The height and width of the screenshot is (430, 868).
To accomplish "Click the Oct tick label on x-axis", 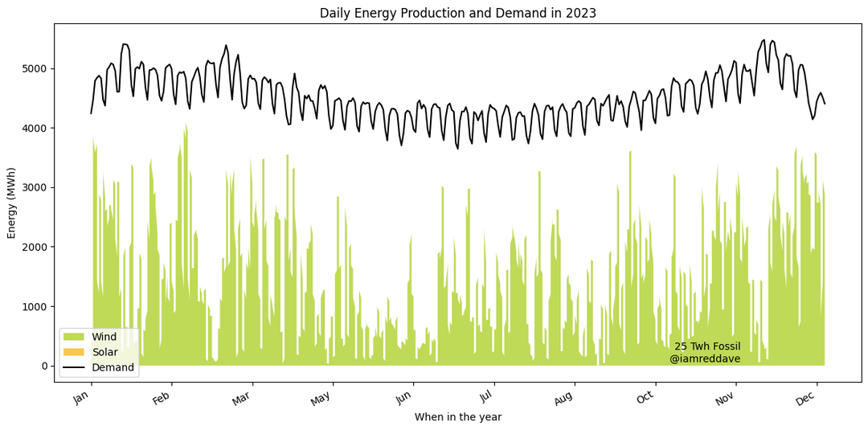I will pos(648,398).
